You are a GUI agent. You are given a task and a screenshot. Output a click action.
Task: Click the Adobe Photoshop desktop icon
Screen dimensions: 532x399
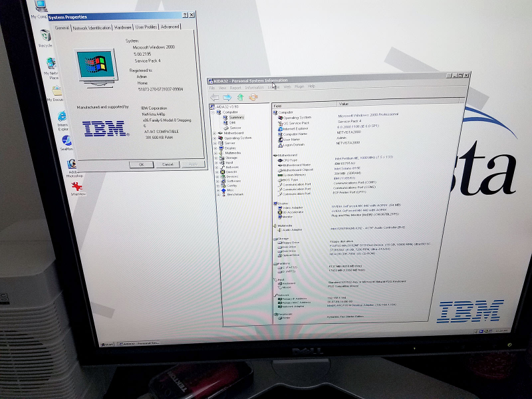pos(72,164)
